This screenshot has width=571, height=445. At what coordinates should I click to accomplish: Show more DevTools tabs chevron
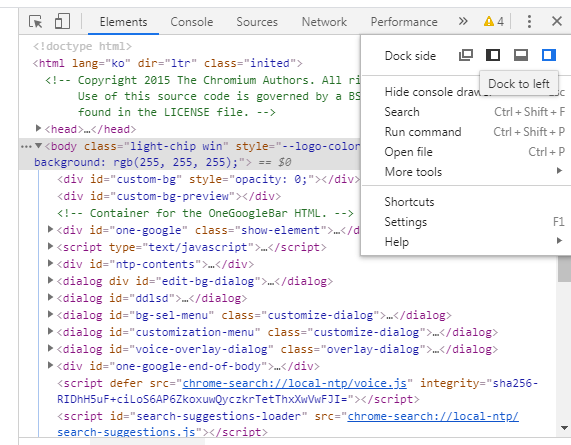tap(462, 21)
